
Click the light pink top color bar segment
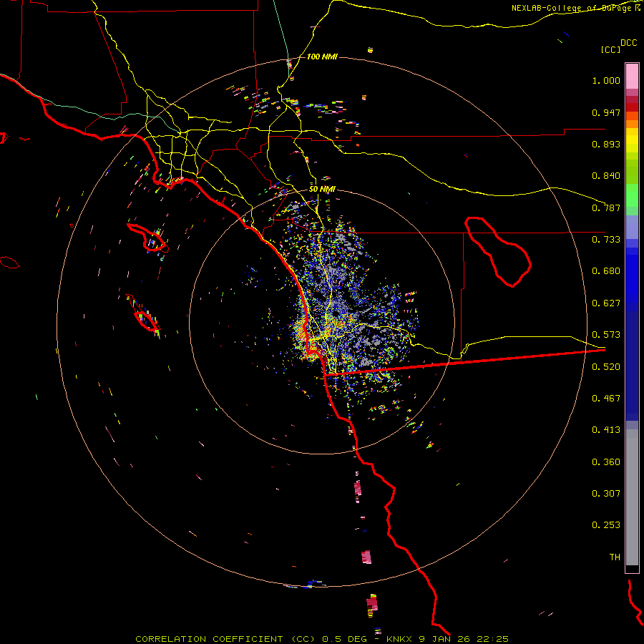coord(632,76)
